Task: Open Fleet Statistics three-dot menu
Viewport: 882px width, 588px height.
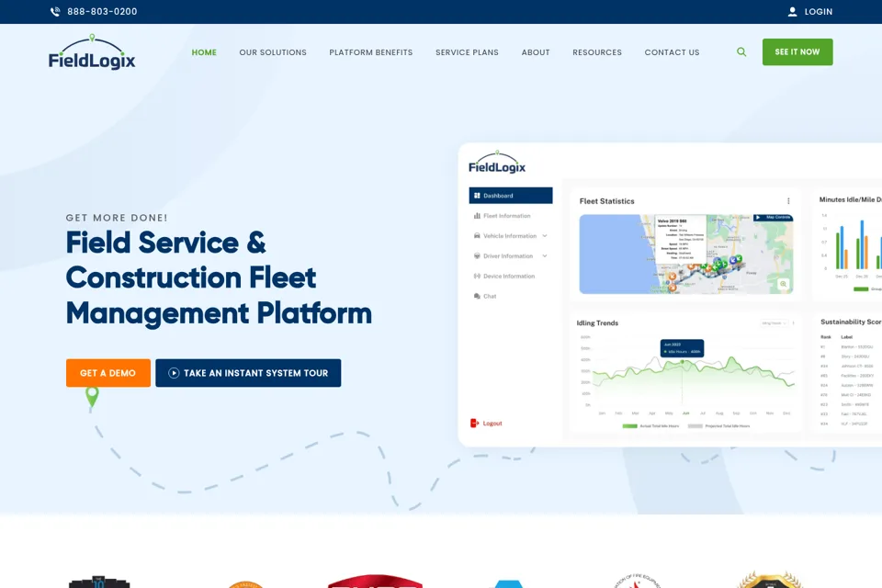Action: pyautogui.click(x=788, y=201)
